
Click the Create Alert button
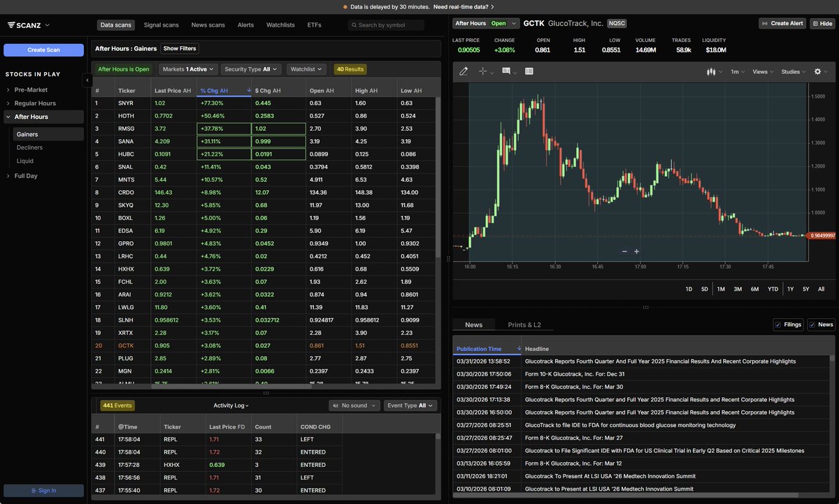tap(782, 23)
